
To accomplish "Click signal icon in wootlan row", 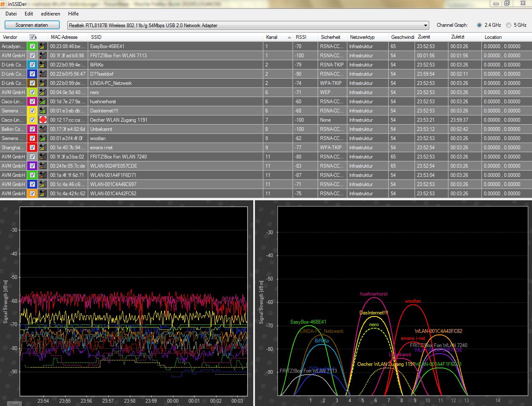I will (x=43, y=138).
